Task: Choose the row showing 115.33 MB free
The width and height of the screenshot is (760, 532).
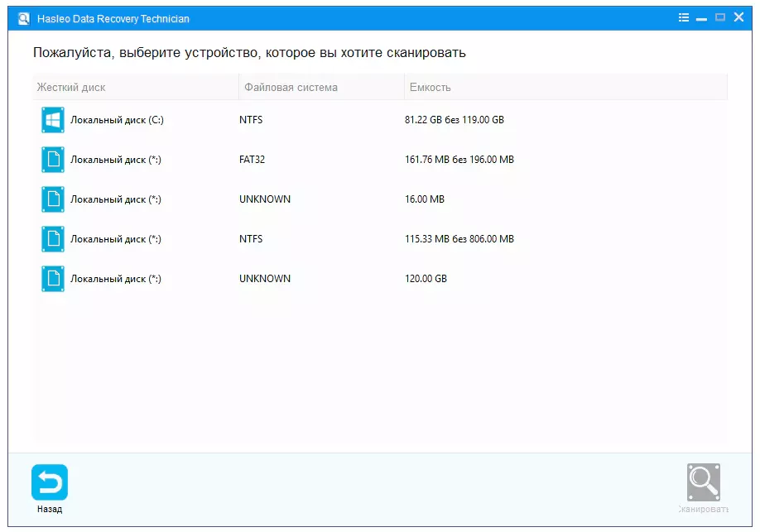Action: 380,239
